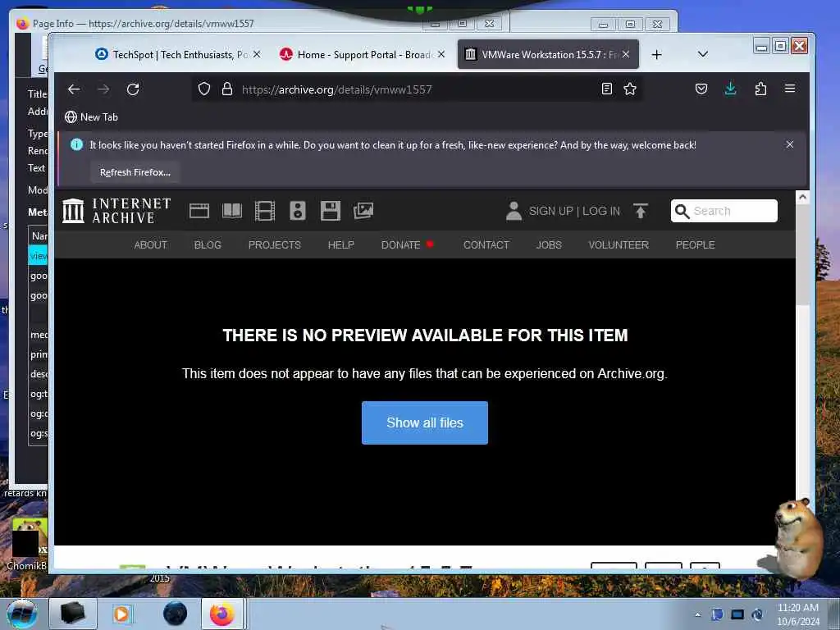The height and width of the screenshot is (630, 840).
Task: Click the Internet Archive logo
Action: coord(116,211)
